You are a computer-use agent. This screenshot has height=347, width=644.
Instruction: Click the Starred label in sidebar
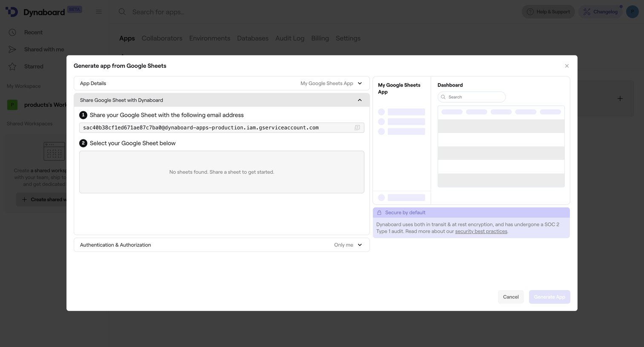34,67
